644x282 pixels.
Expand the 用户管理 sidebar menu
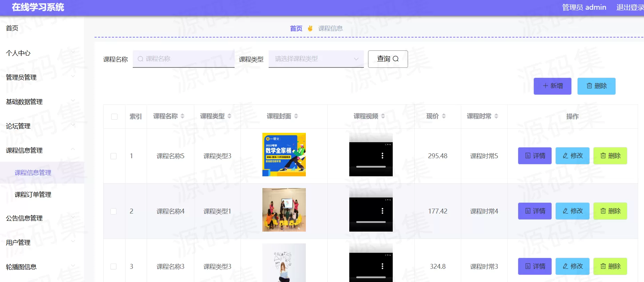point(42,242)
